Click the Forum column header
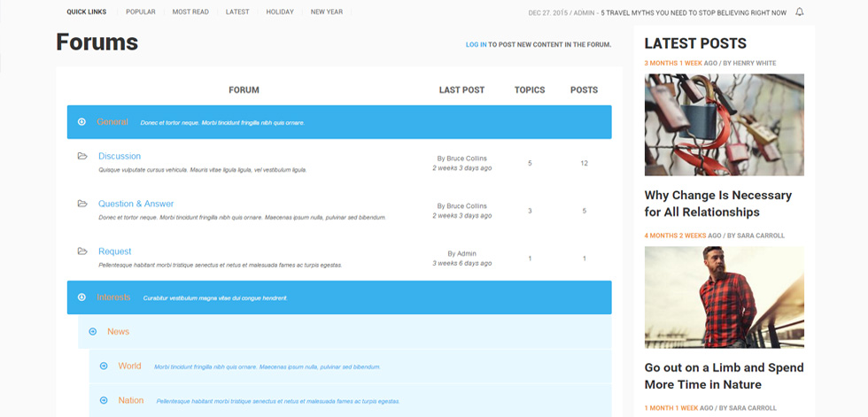 244,89
